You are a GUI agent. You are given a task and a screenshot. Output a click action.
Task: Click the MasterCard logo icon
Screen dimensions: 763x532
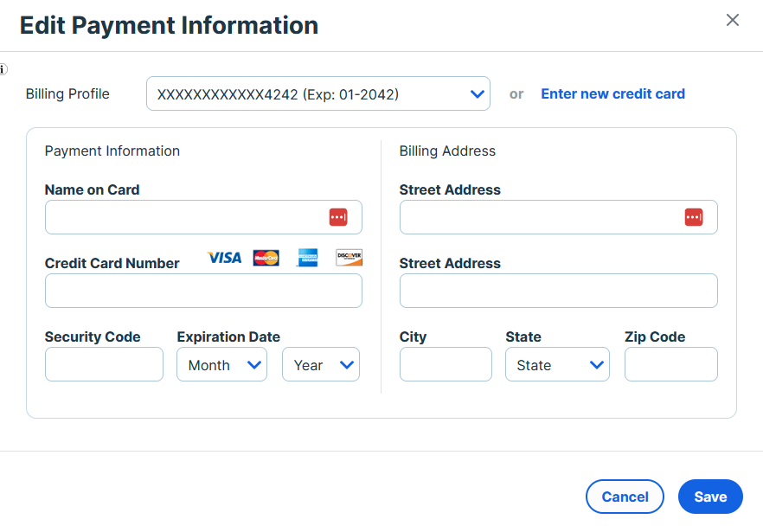pyautogui.click(x=266, y=258)
